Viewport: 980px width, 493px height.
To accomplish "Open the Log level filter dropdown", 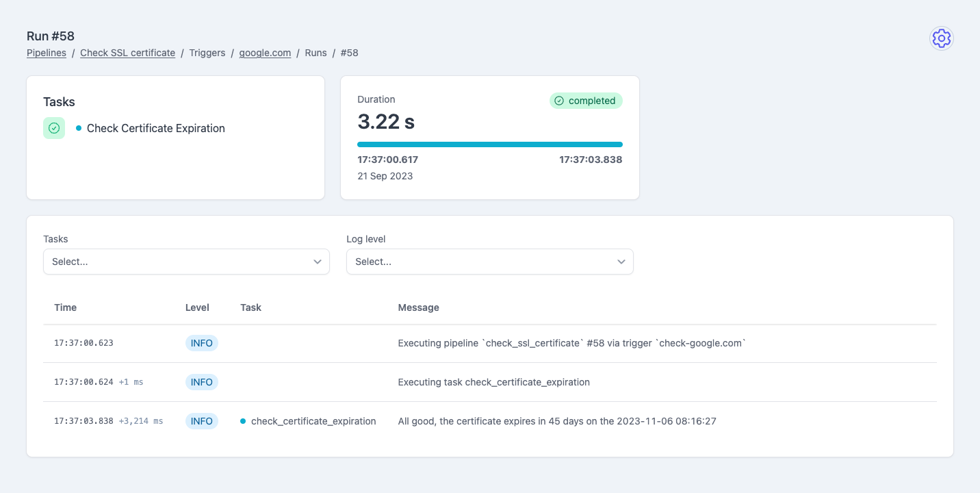I will (x=490, y=262).
